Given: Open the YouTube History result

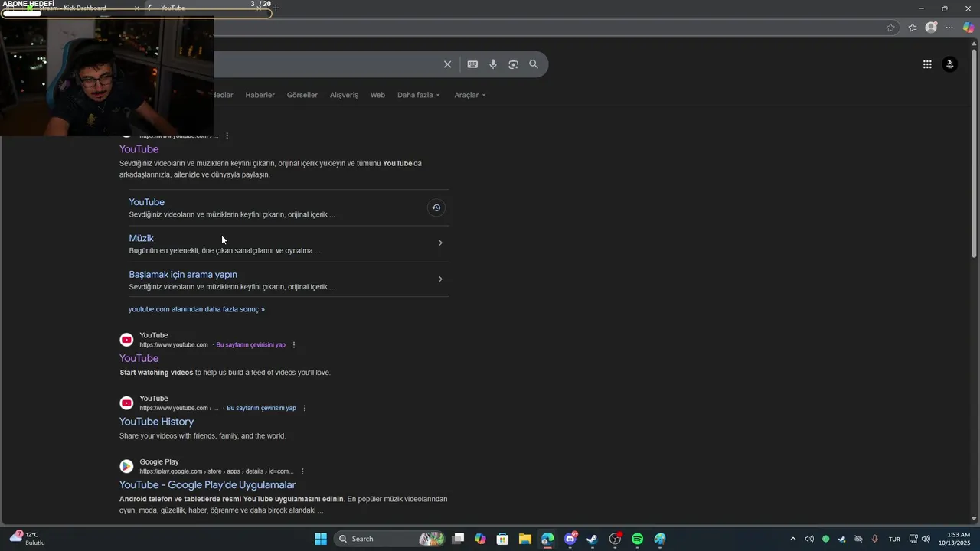Looking at the screenshot, I should (156, 422).
